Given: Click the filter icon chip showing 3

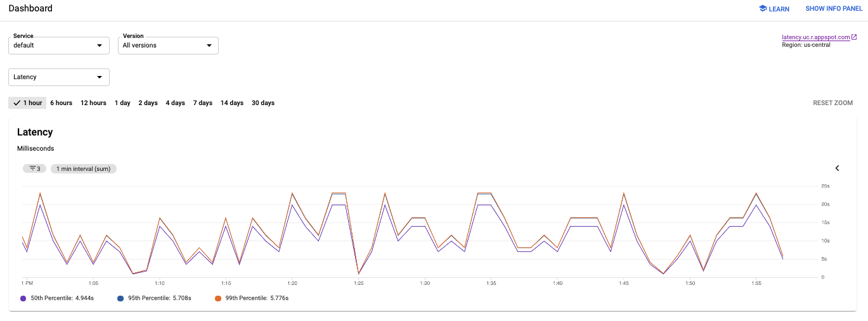Looking at the screenshot, I should (x=34, y=168).
